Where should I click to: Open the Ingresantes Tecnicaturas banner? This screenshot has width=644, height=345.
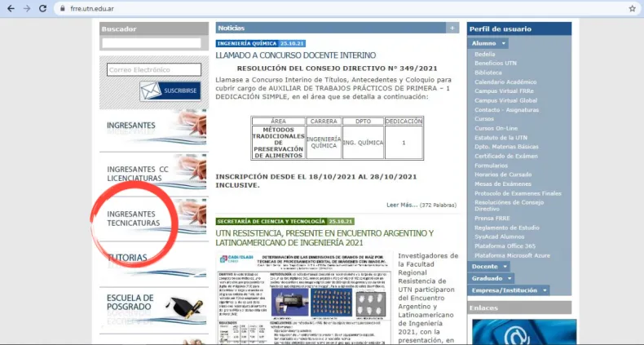153,219
